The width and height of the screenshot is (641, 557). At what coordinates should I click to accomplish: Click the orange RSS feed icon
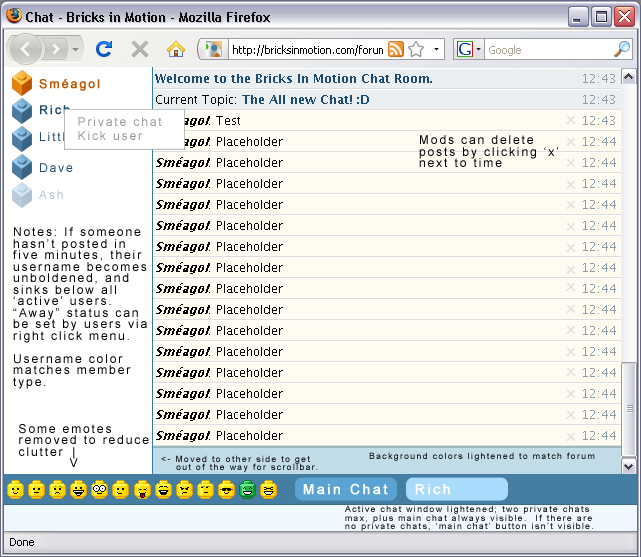tap(395, 49)
